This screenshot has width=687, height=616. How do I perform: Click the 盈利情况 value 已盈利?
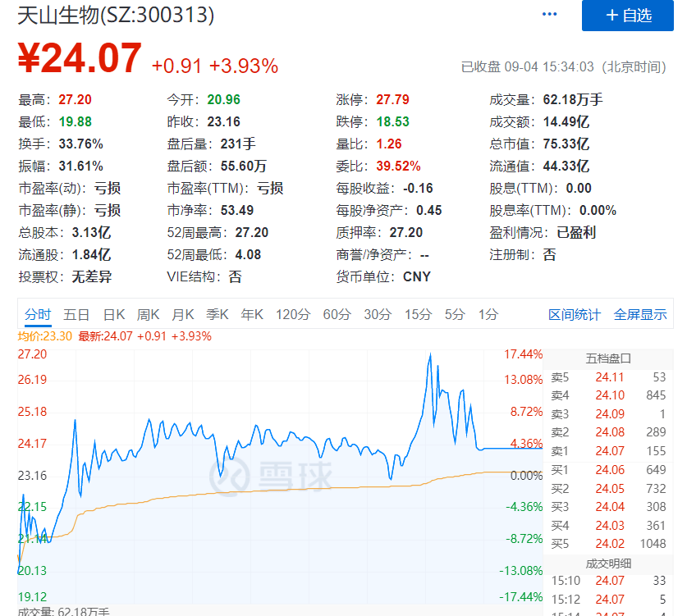click(575, 232)
